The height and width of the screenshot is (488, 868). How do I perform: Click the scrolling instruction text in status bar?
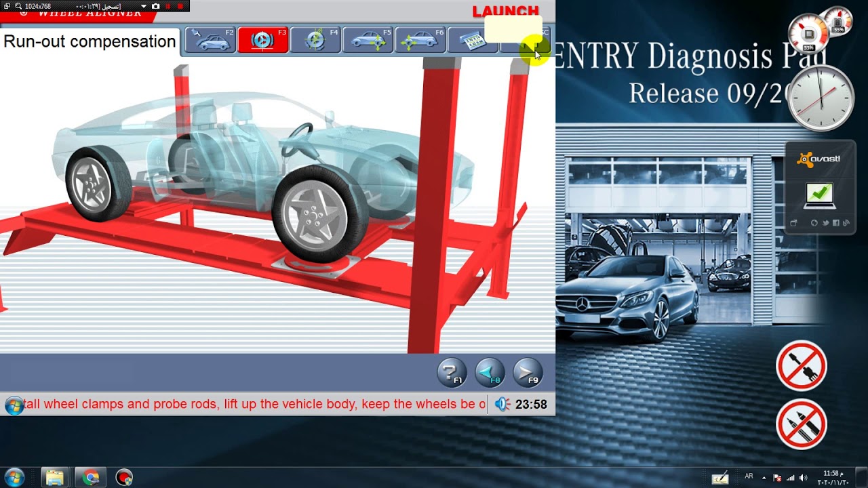255,404
